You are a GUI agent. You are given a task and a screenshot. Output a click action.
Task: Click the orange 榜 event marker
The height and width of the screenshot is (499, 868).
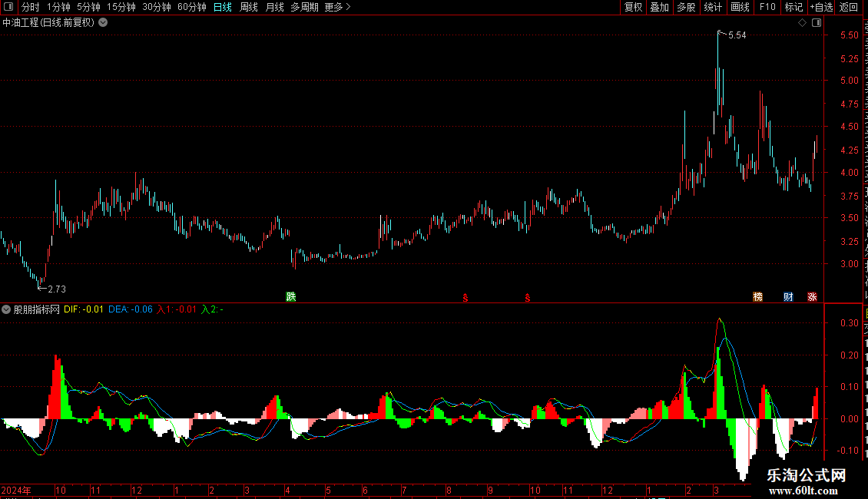(758, 296)
